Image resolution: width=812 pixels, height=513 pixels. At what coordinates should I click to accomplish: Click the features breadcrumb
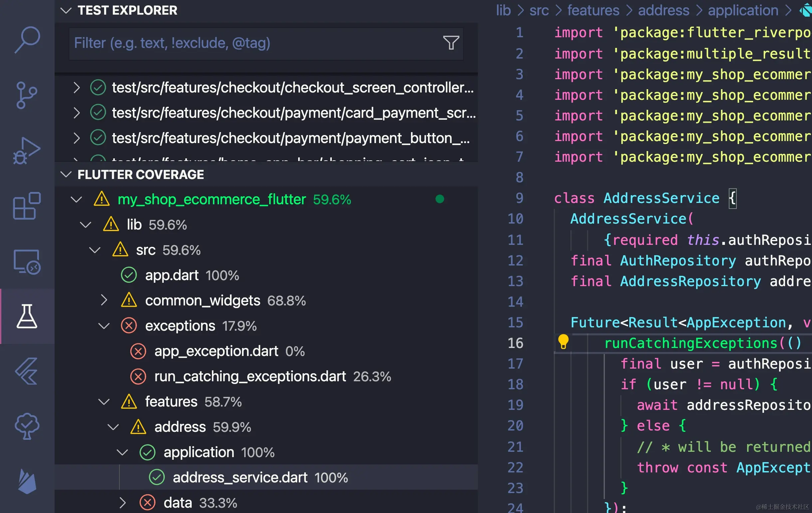coord(593,10)
